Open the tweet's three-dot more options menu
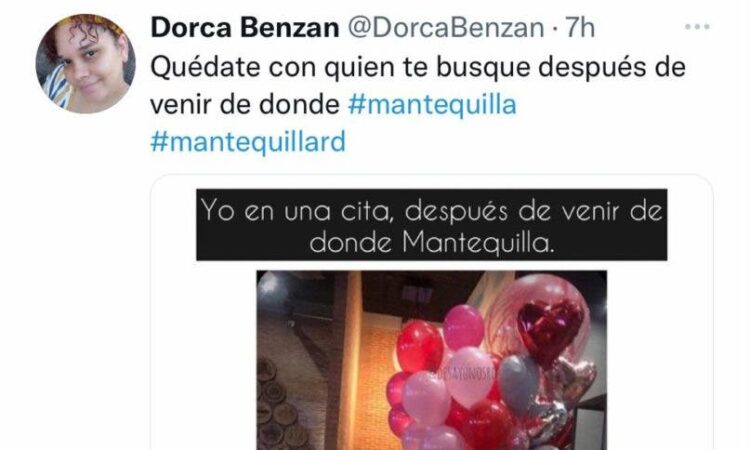The height and width of the screenshot is (450, 750). coord(697,27)
